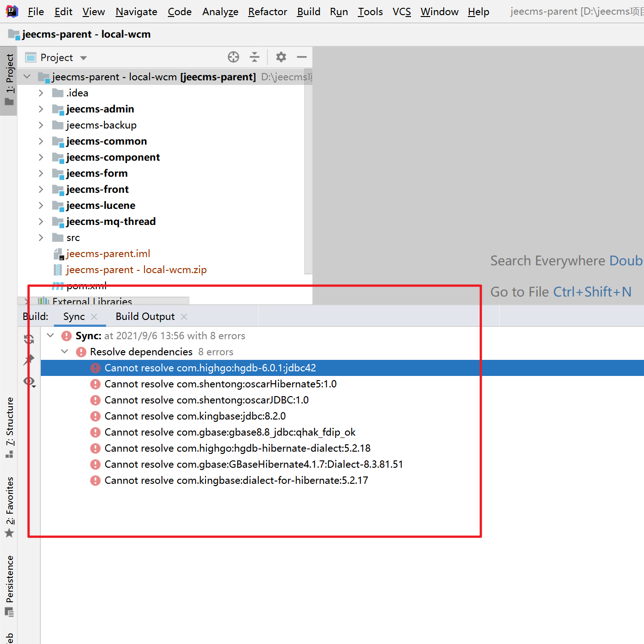
Task: Open the Structure tool window
Action: 9,427
